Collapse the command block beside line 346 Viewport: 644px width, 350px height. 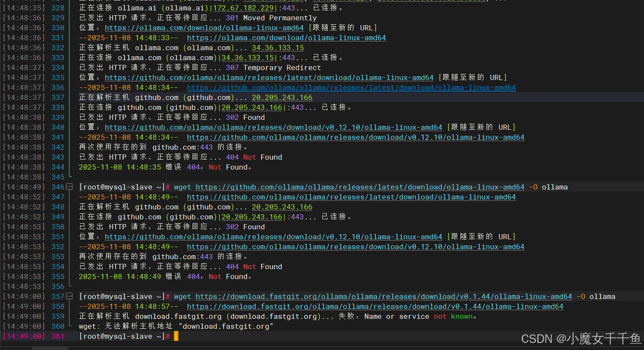69,186
